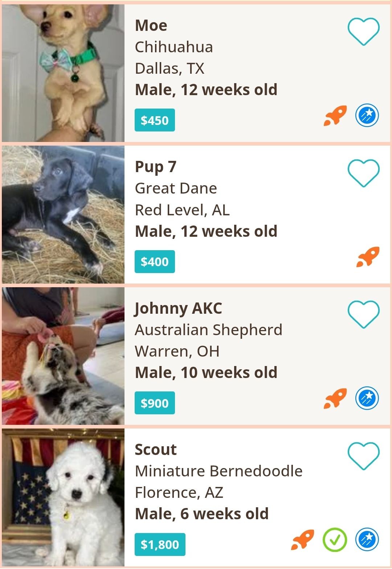Click green checkmark verified badge on Scout
This screenshot has width=392, height=569.
click(335, 540)
